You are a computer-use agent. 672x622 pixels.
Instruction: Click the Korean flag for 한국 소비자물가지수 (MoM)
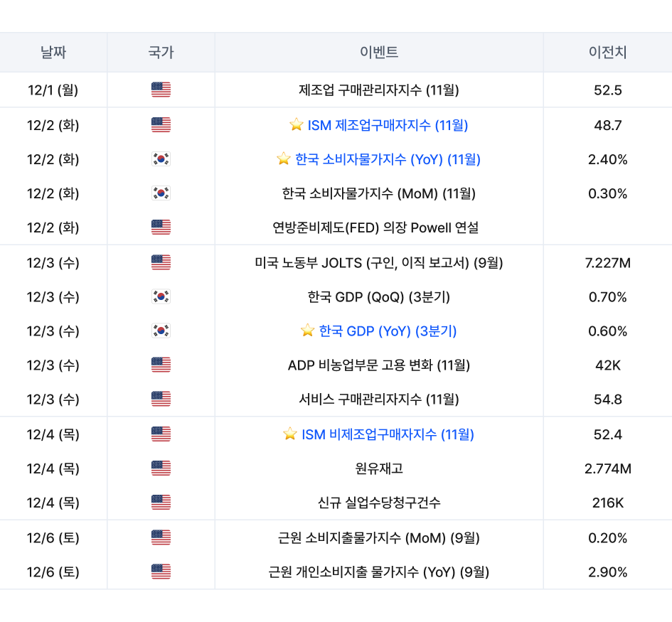[x=161, y=193]
